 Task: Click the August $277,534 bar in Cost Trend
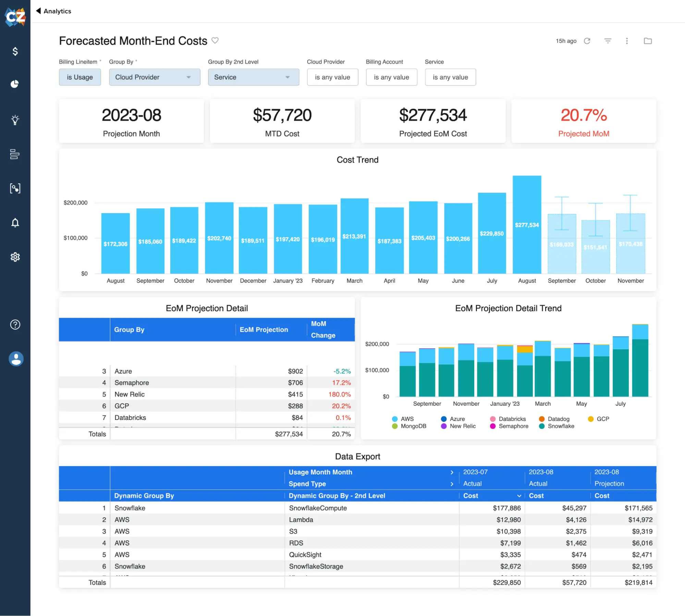527,225
